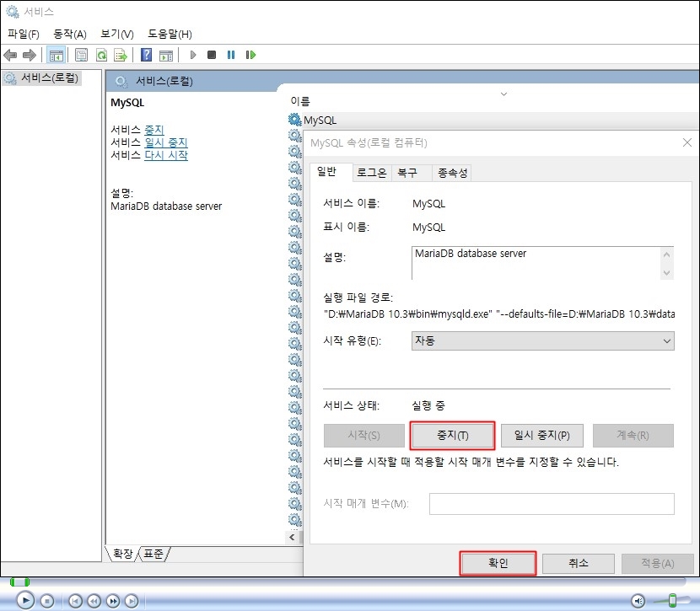Restart the service via toolbar restart icon
The image size is (700, 611).
250,55
